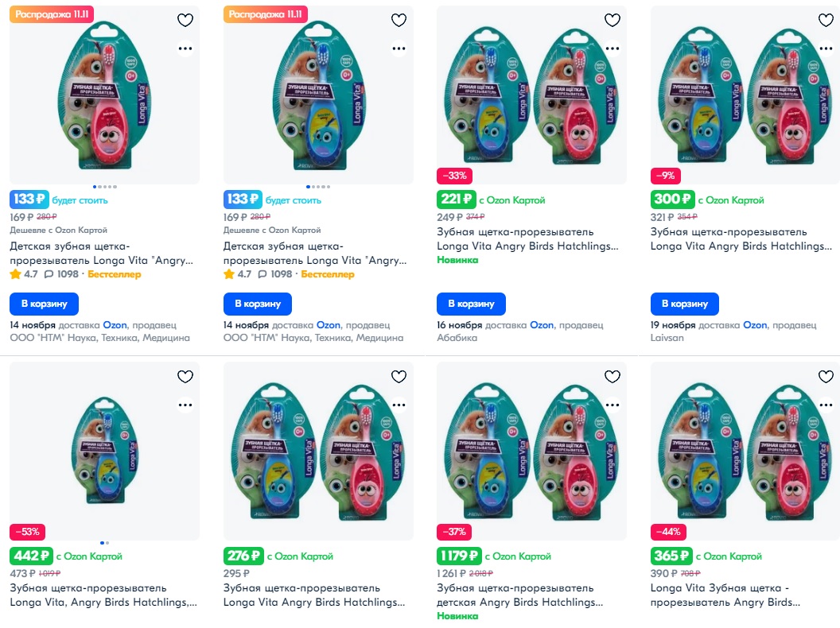Click heart icon on the 276₽ product
The image size is (840, 628).
point(399,377)
